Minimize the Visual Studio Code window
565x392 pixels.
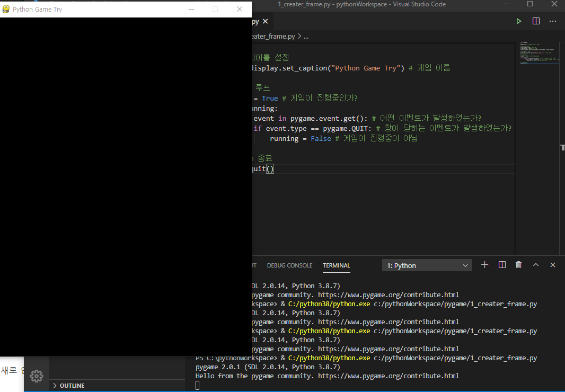pos(506,4)
